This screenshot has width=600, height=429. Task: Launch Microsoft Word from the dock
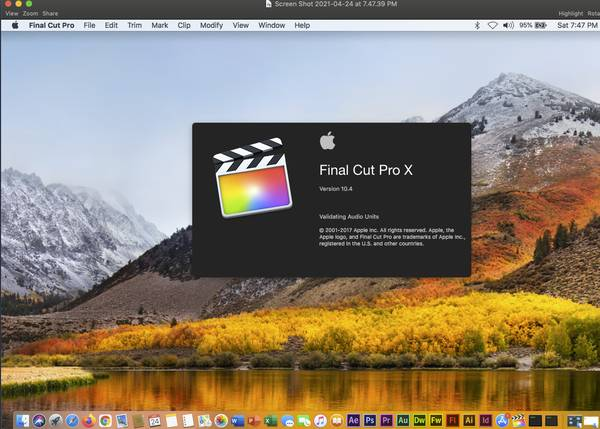(237, 421)
